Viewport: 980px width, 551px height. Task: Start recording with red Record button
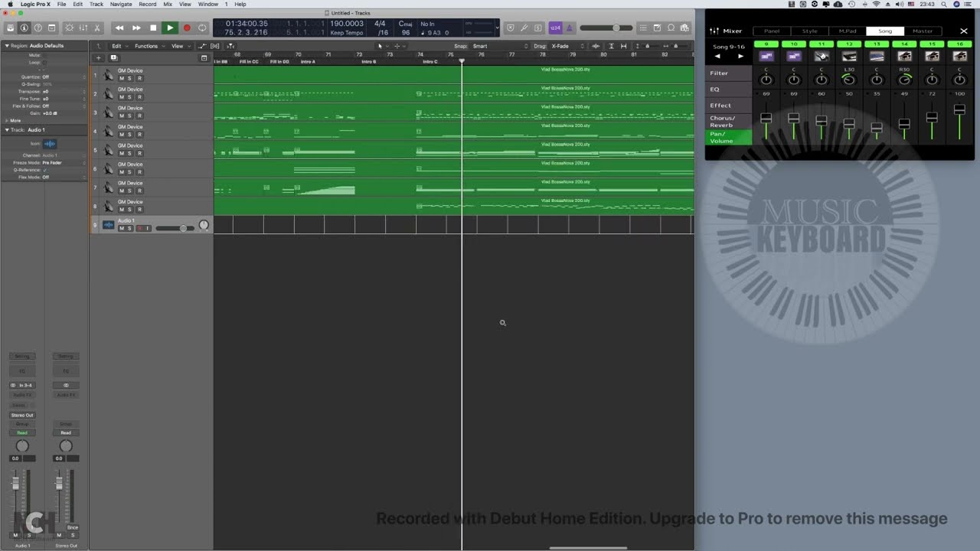click(x=186, y=28)
